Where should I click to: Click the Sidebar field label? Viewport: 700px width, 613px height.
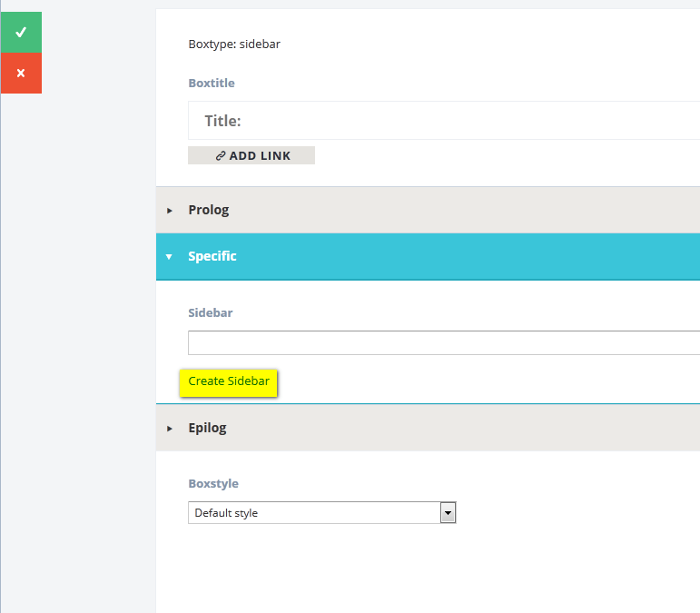click(x=211, y=313)
